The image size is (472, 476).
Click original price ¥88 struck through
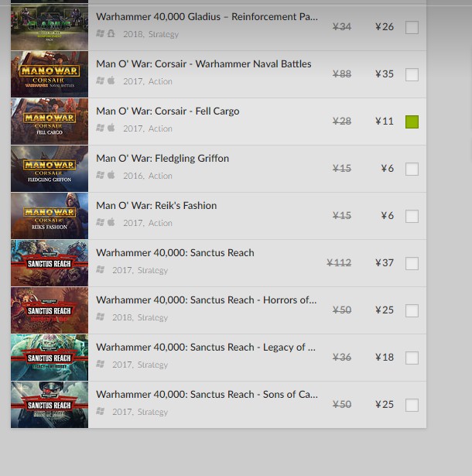click(x=342, y=74)
